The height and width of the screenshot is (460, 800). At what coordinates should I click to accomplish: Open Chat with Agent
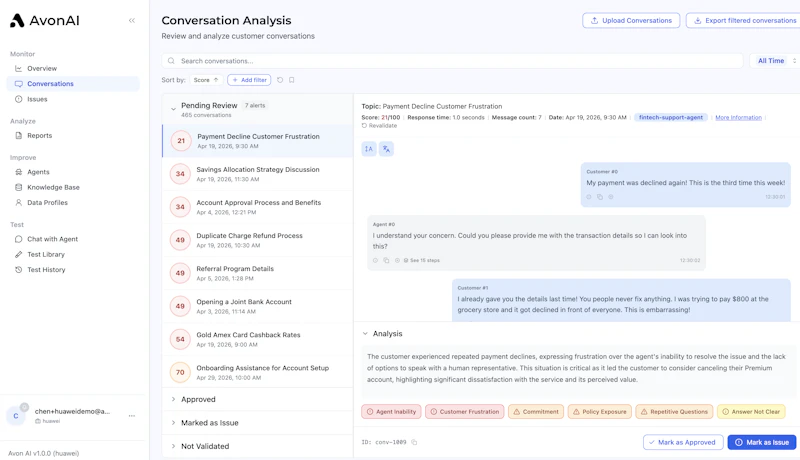pyautogui.click(x=73, y=239)
